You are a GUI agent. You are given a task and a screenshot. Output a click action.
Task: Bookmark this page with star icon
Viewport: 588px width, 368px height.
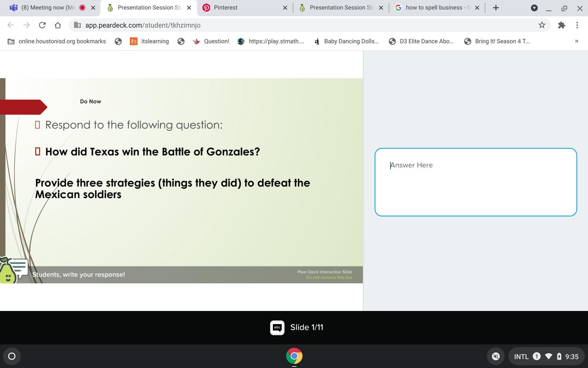pos(542,25)
